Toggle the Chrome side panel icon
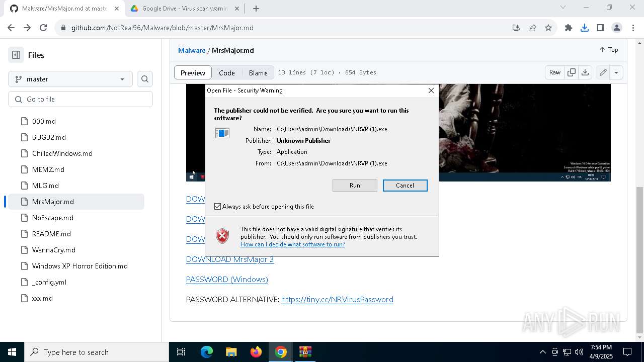 (601, 28)
